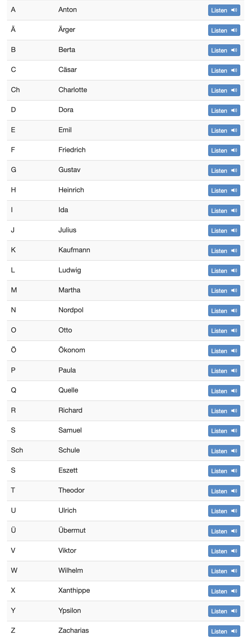Screen dimensions: 248x644
Task: Play the Julius pronunciation
Action: click(x=224, y=231)
